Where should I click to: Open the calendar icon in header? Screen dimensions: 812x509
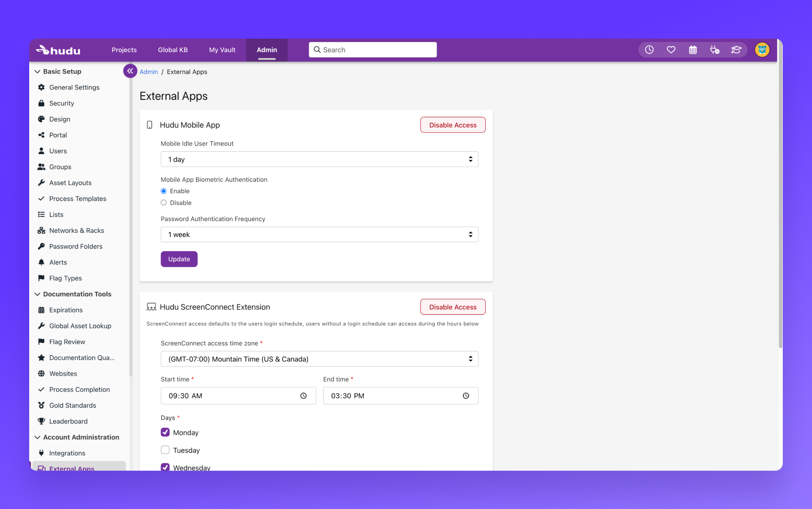tap(693, 50)
